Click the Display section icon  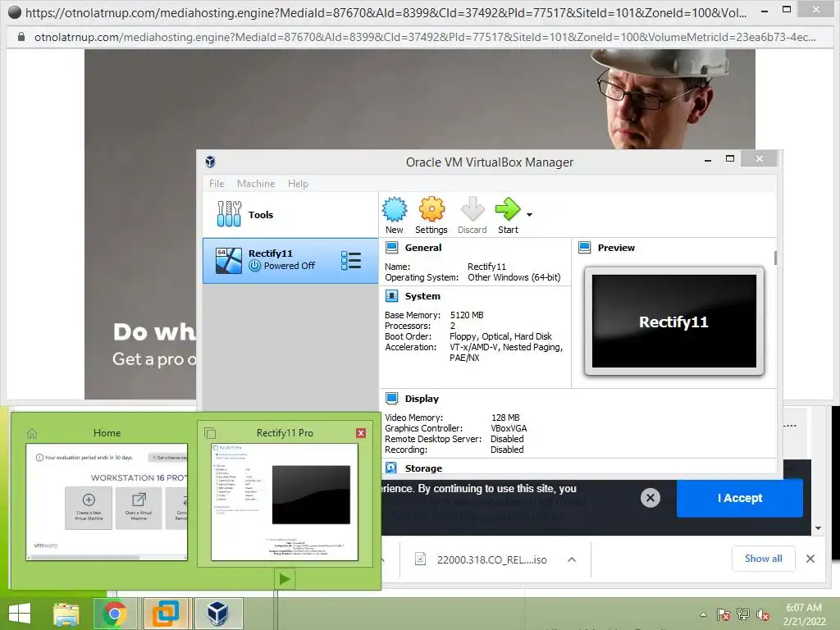pyautogui.click(x=391, y=399)
